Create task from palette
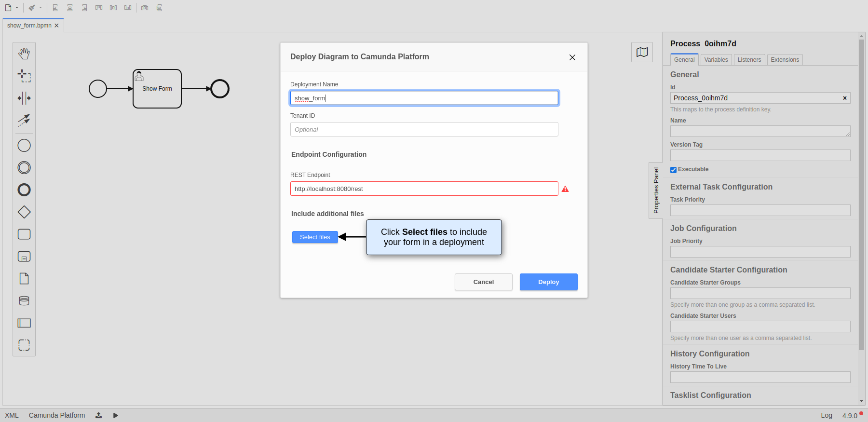868x422 pixels. [x=24, y=234]
